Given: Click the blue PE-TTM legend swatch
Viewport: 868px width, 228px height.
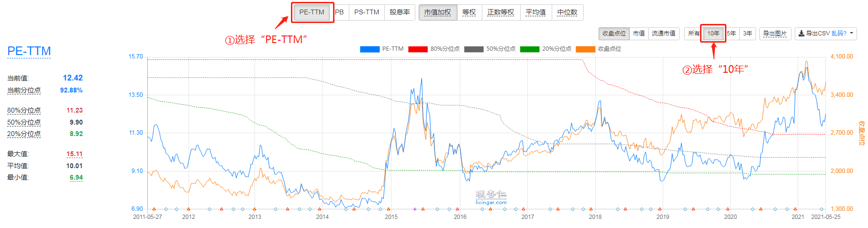Looking at the screenshot, I should coord(369,49).
